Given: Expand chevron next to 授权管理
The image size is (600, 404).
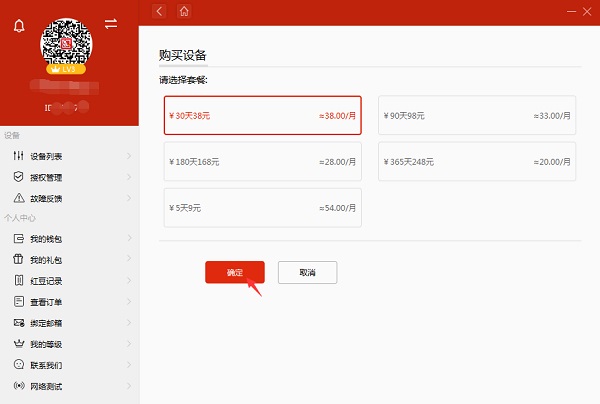Looking at the screenshot, I should [129, 177].
